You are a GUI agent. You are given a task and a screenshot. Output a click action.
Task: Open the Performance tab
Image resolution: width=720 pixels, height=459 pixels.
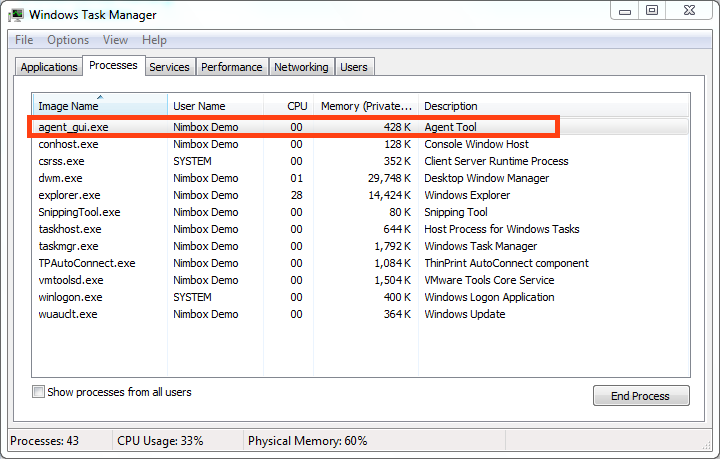pos(231,67)
